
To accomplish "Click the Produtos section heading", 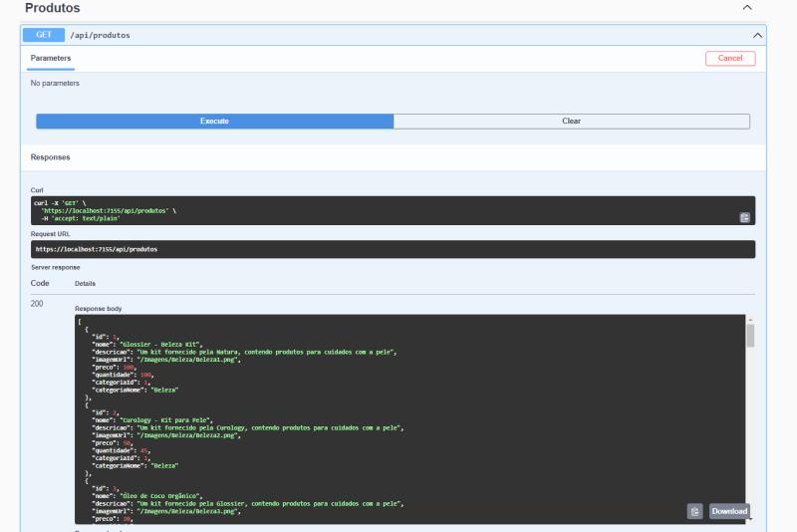I will 53,8.
